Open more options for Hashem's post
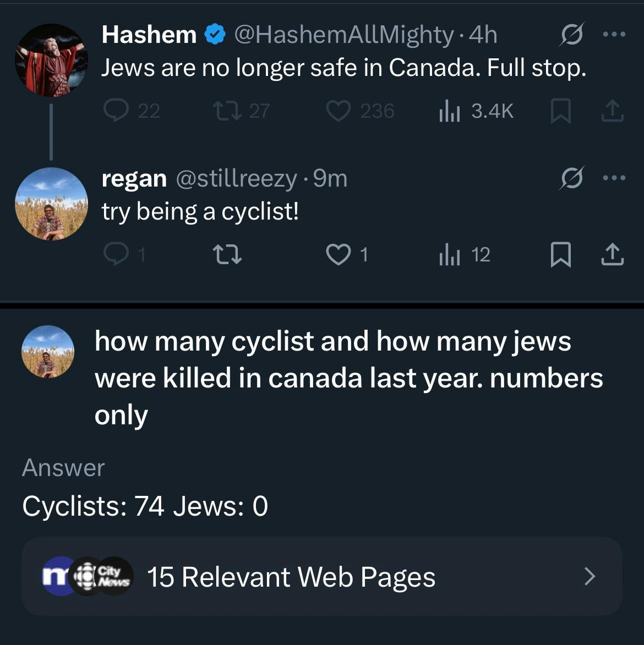This screenshot has width=644, height=645. coord(614,35)
